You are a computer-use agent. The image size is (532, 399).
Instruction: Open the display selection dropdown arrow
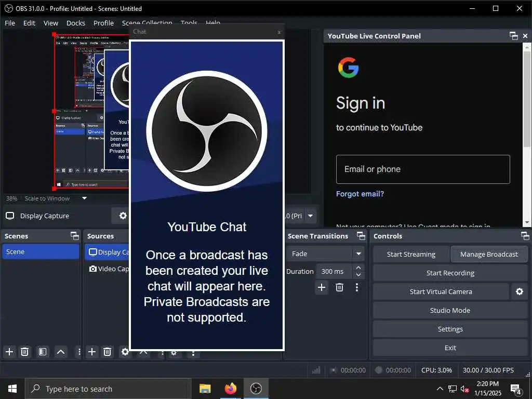click(x=310, y=216)
